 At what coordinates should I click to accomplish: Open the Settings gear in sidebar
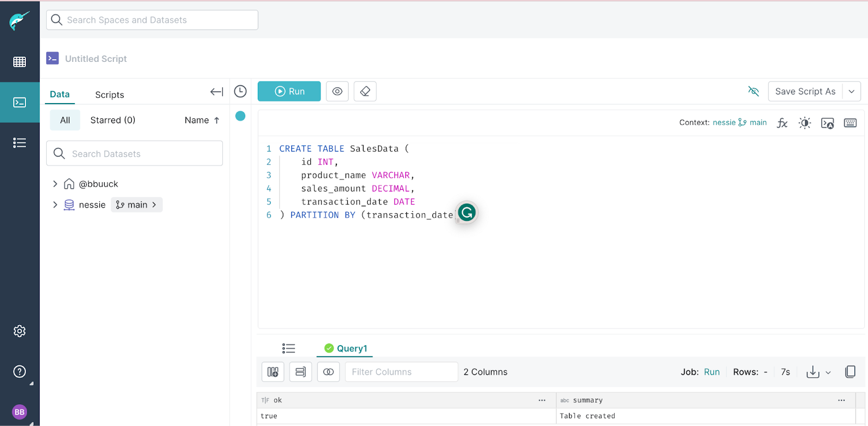(x=20, y=331)
